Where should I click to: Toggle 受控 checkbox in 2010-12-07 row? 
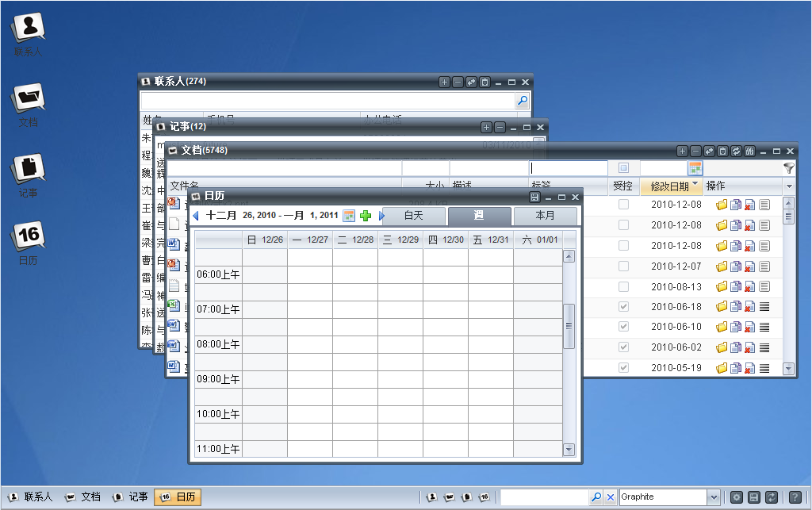[x=623, y=267]
